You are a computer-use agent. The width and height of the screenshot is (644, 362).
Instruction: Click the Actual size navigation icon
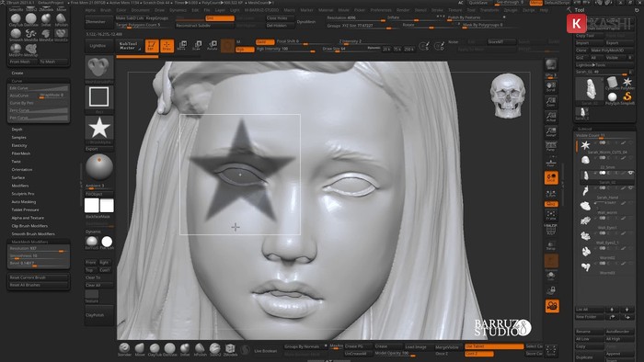551,117
